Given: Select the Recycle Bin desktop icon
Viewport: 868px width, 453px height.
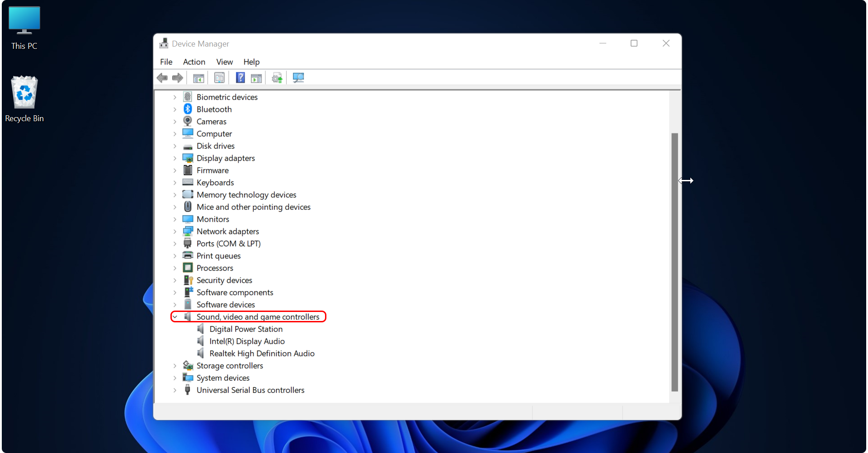Looking at the screenshot, I should pos(24,99).
